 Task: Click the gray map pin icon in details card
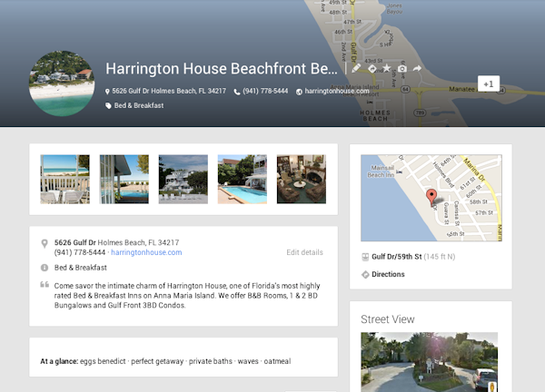pyautogui.click(x=45, y=244)
